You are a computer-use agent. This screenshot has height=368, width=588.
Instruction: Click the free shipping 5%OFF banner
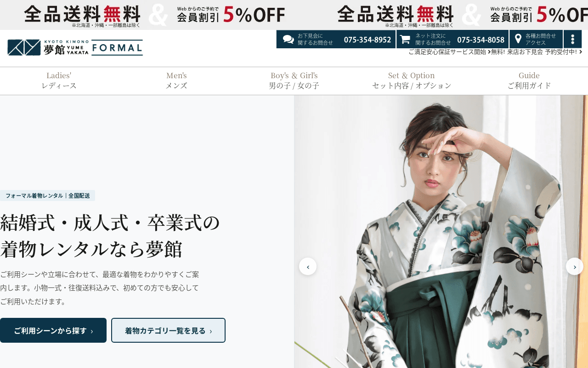155,15
